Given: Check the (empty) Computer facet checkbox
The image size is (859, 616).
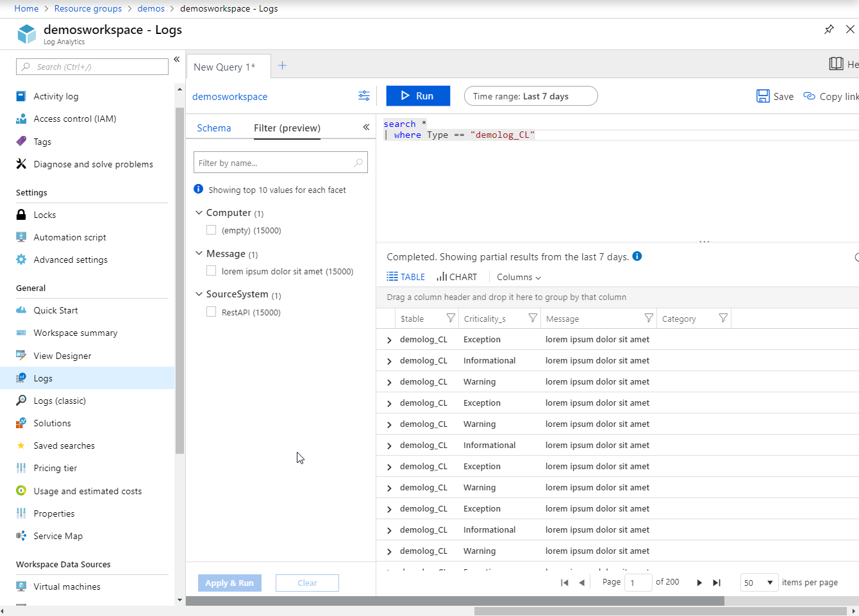Looking at the screenshot, I should 211,230.
